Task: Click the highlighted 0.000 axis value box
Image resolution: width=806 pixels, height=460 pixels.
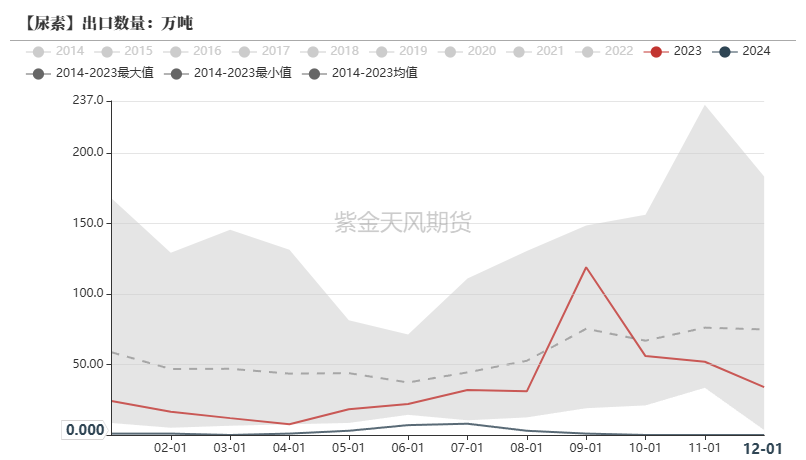Action: [x=84, y=430]
